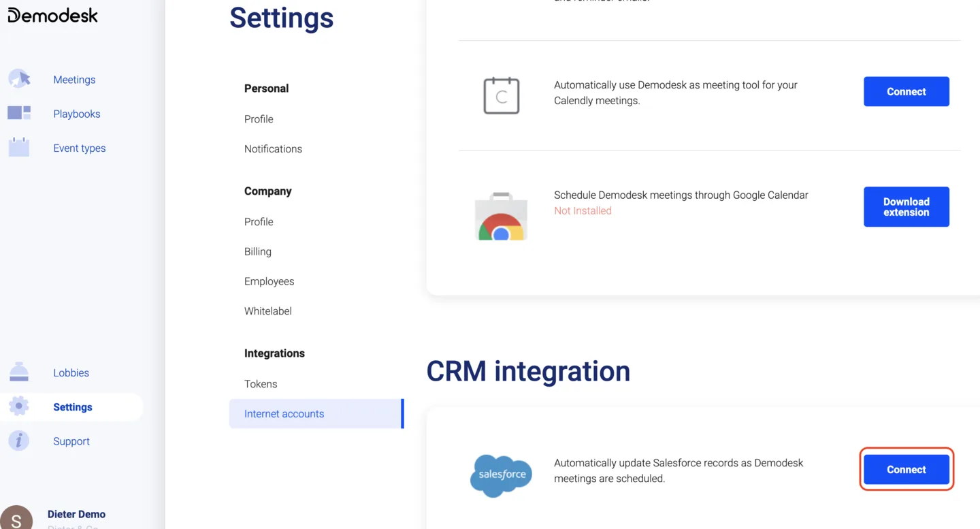Go to Playbooks in the sidebar
This screenshot has width=980, height=529.
pos(77,114)
